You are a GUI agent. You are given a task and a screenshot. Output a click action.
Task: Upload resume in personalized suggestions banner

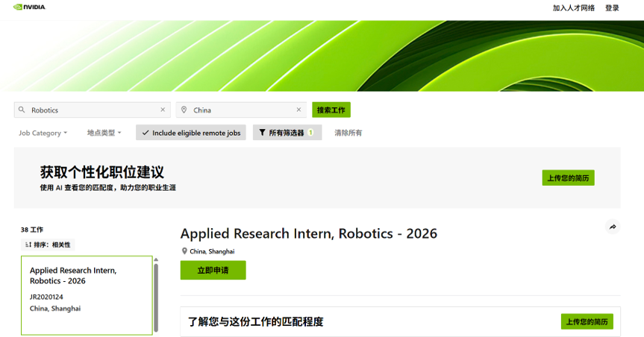(x=568, y=177)
